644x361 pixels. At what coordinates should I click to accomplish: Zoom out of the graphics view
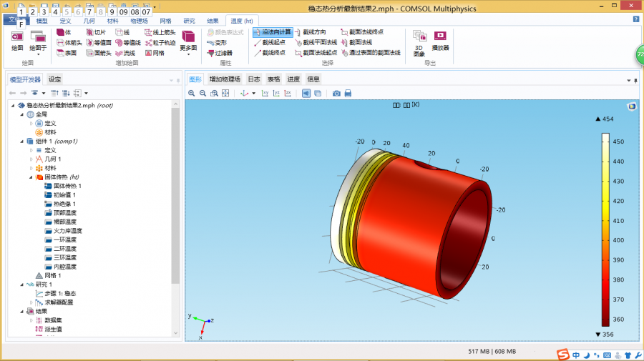pos(203,94)
